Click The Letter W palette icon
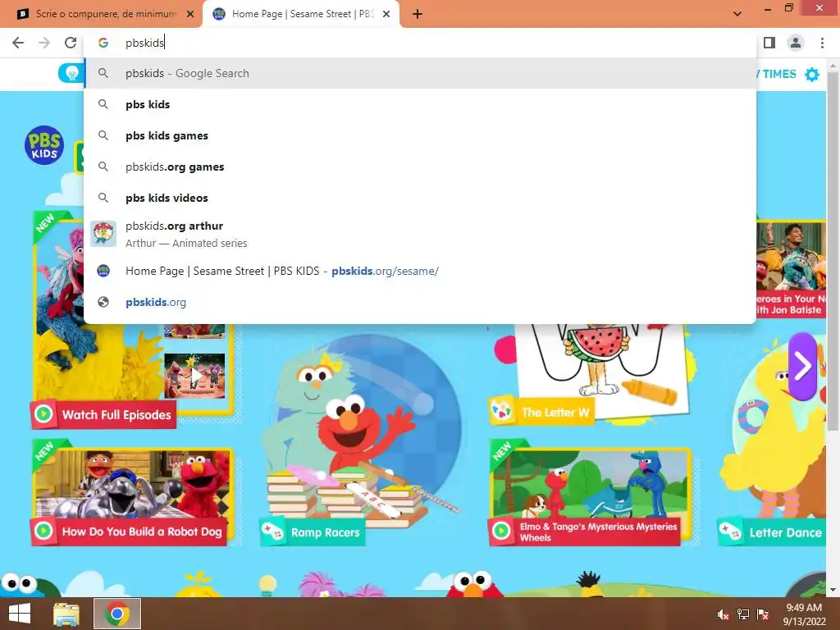 pyautogui.click(x=502, y=412)
